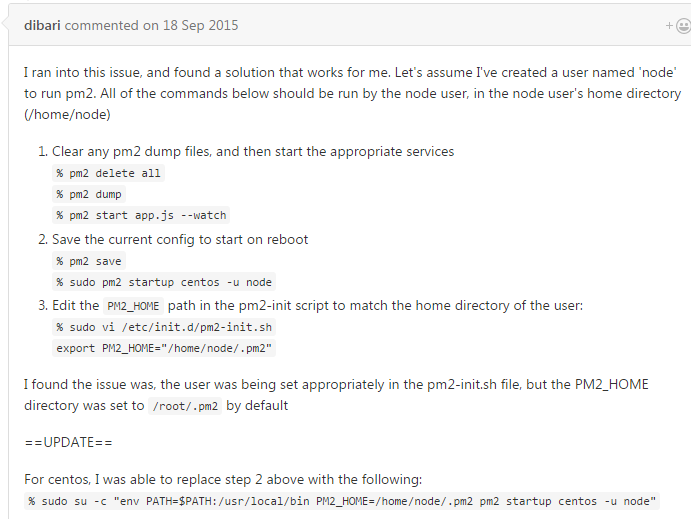691x519 pixels.
Task: Click the 'export PM2_HOME' code line
Action: coord(164,348)
